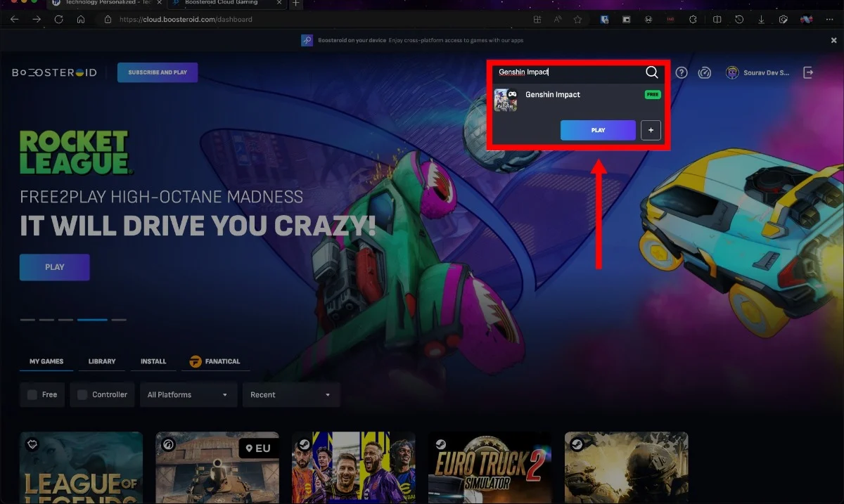Select the first carousel slide indicator

coord(27,320)
